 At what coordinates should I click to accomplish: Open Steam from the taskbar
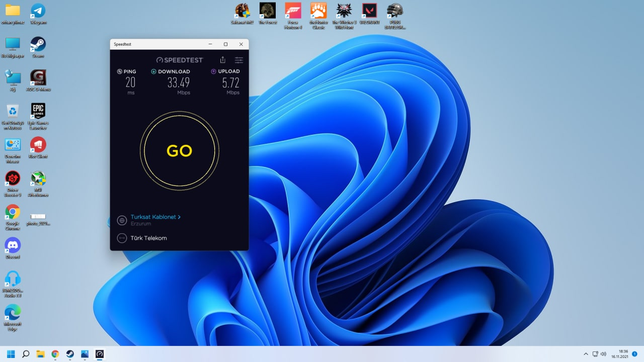coord(70,354)
